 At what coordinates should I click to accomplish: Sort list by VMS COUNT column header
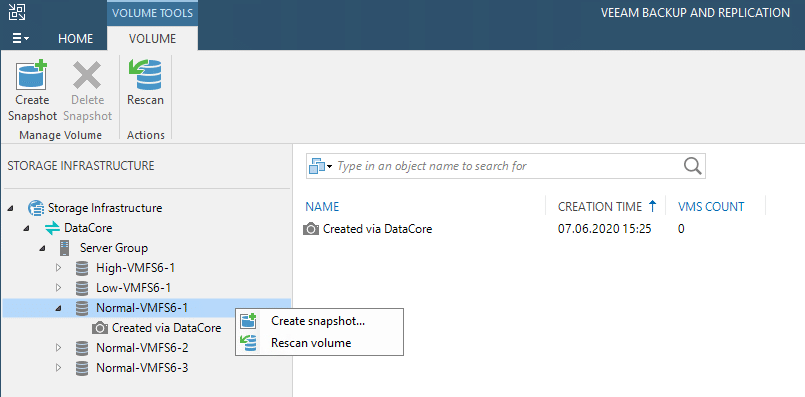point(711,207)
